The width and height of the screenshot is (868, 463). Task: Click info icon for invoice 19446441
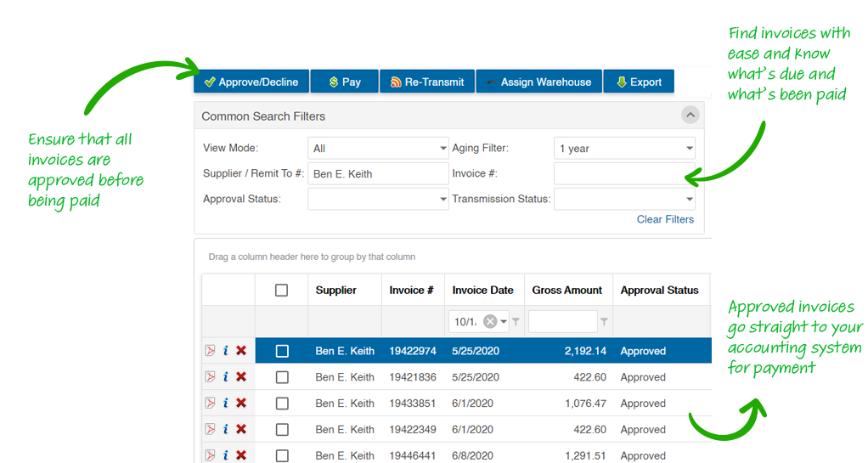[225, 455]
